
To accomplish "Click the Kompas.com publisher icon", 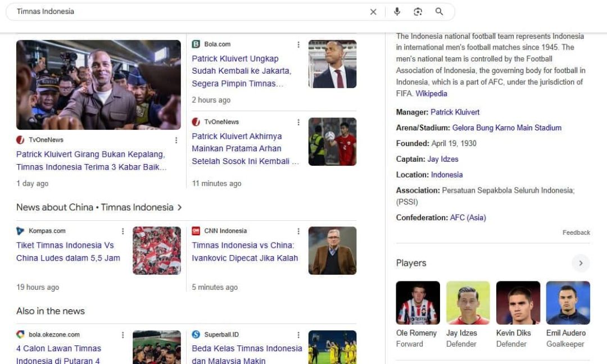I will click(20, 230).
